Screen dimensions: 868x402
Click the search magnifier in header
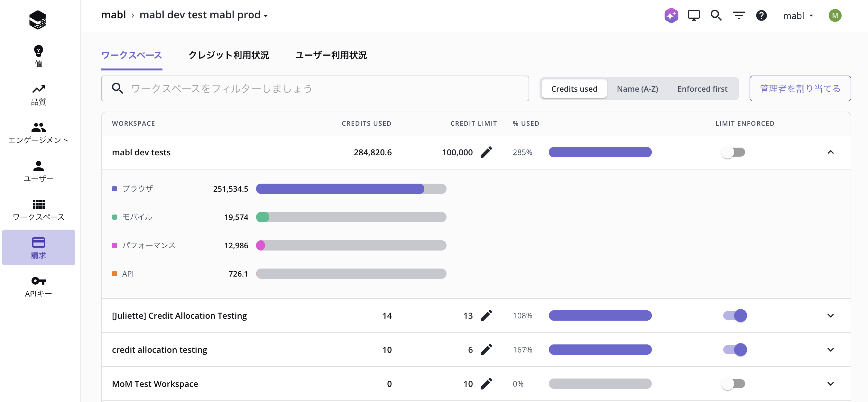(716, 15)
